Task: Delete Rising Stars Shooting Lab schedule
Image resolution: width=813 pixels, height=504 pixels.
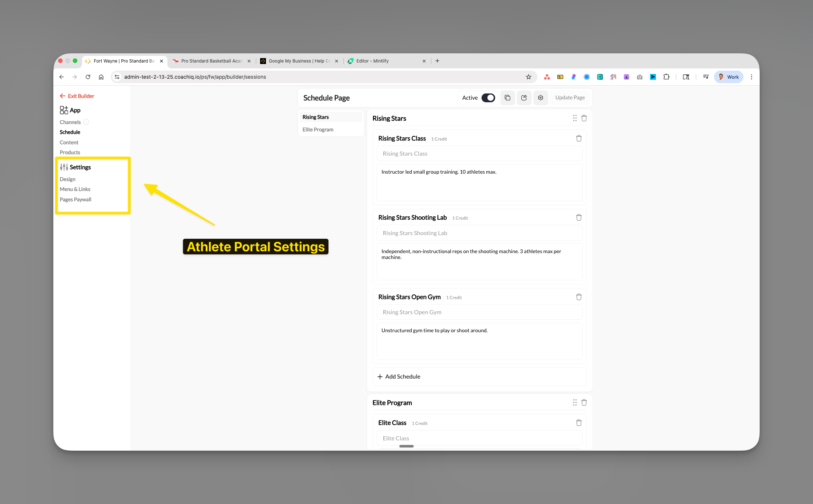Action: coord(579,217)
